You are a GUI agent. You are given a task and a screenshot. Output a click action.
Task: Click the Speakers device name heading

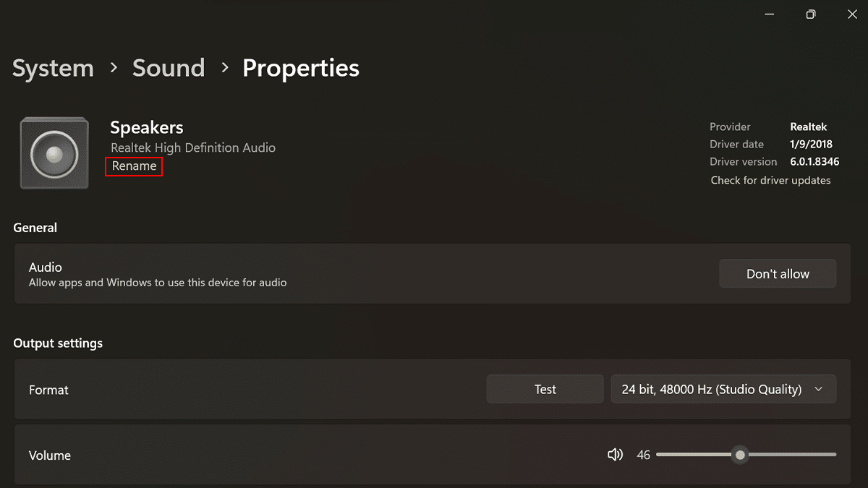pyautogui.click(x=147, y=128)
